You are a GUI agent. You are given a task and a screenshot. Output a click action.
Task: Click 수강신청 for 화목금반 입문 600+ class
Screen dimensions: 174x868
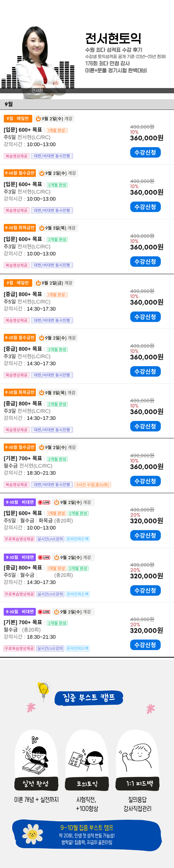(x=145, y=261)
